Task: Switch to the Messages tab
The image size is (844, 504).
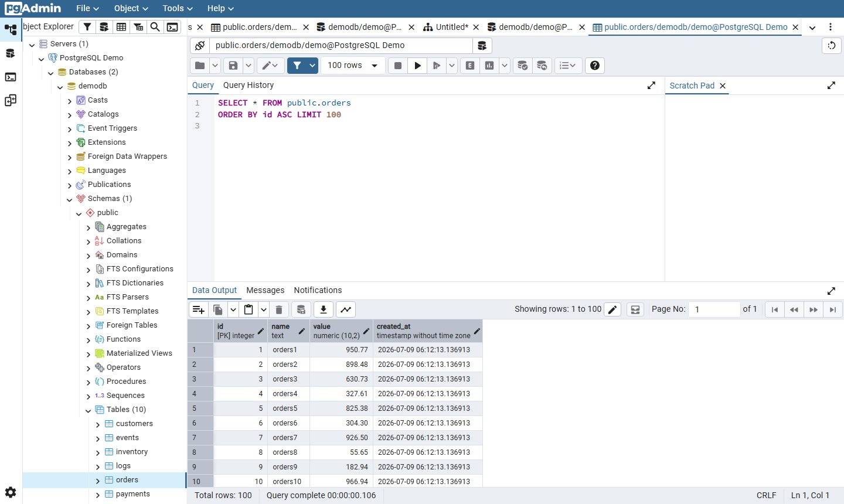Action: tap(266, 290)
